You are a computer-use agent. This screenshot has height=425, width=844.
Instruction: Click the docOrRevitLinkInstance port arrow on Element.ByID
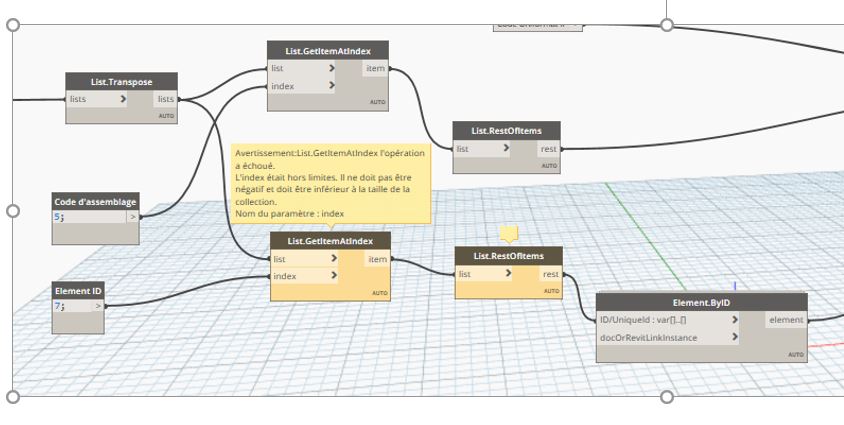pos(735,337)
